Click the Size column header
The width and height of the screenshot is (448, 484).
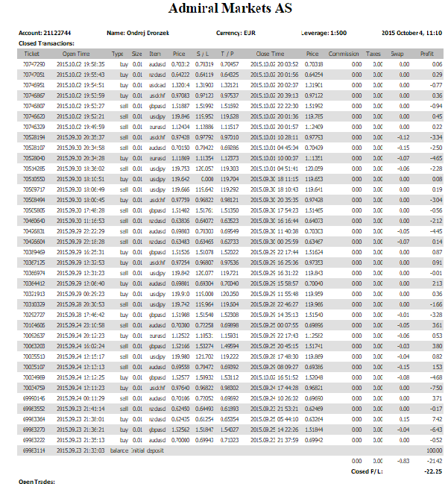136,54
